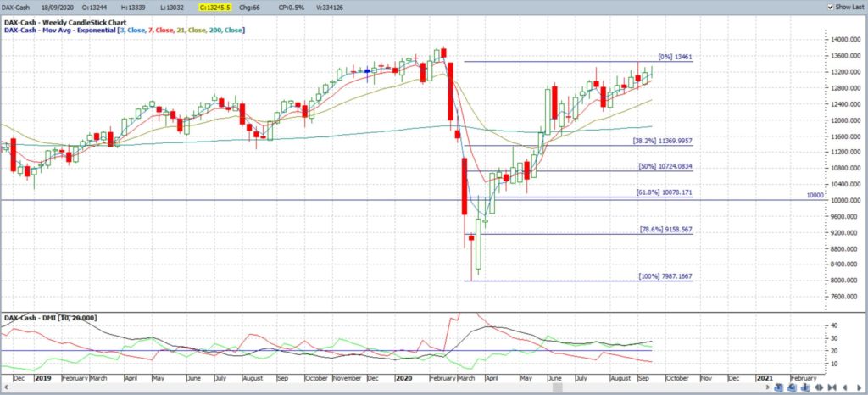Toggle the Show Last checkbox

pos(830,7)
